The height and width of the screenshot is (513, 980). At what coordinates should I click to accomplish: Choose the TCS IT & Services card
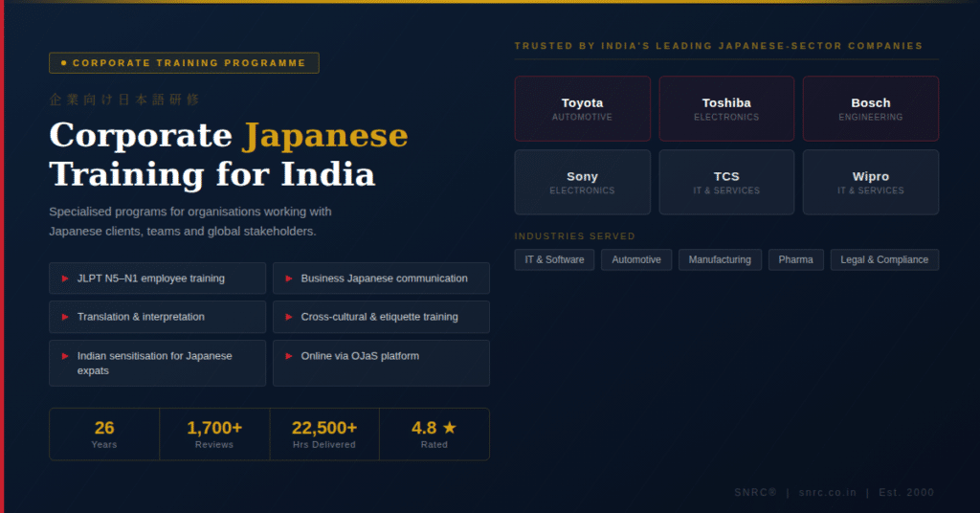pos(726,183)
